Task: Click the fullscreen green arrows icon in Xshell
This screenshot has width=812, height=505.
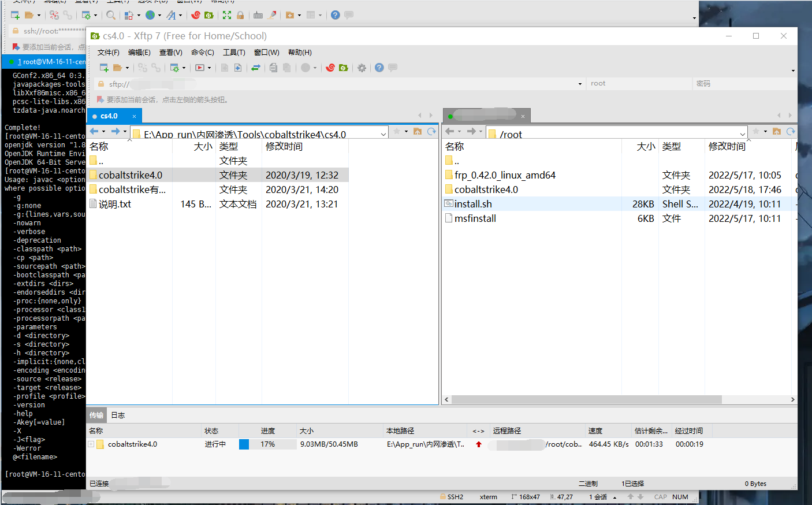Action: [227, 15]
